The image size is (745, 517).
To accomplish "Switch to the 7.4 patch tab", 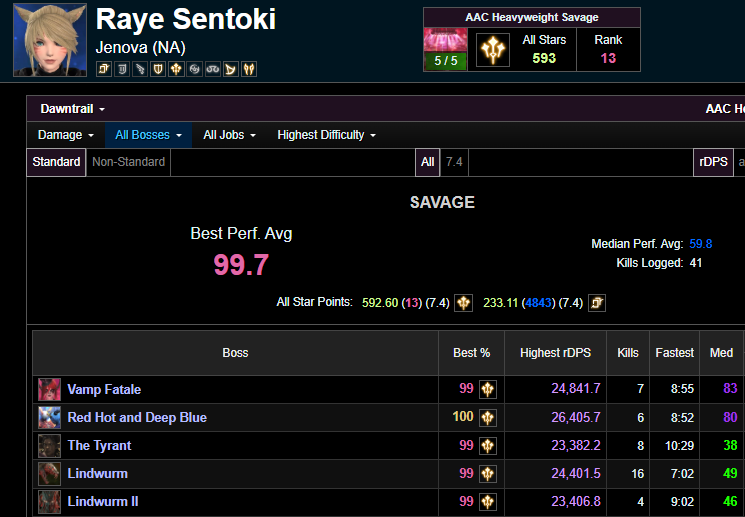I will (x=454, y=162).
